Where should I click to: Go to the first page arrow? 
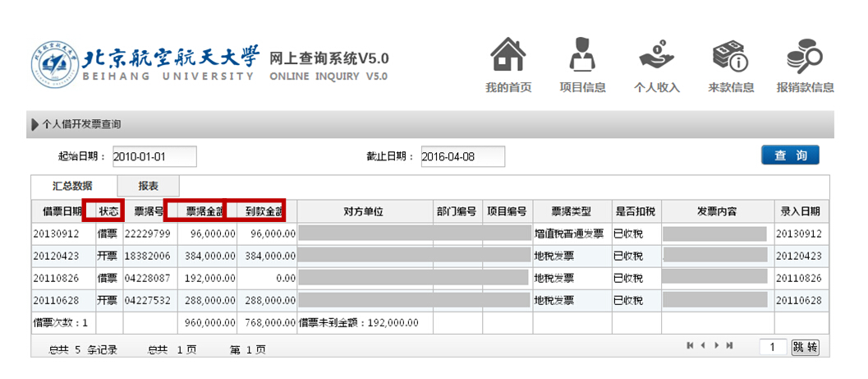click(x=691, y=346)
